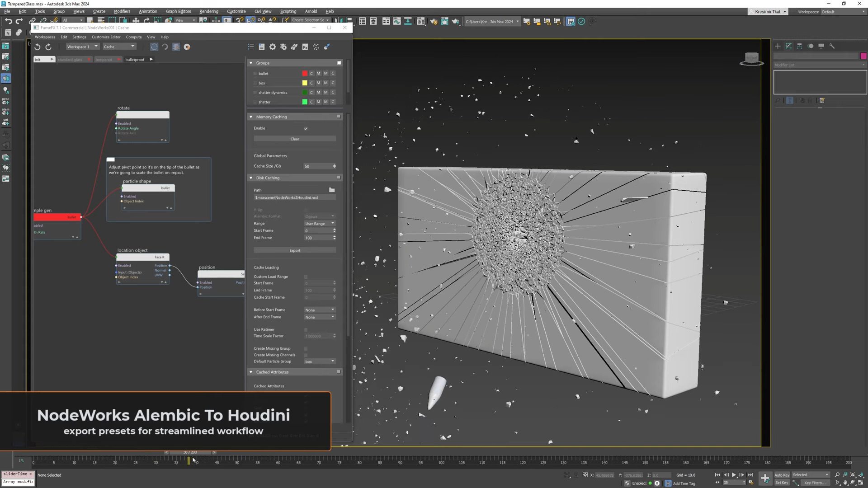The width and height of the screenshot is (868, 488).
Task: Click the current frame number field showing 38
Action: pyautogui.click(x=726, y=483)
